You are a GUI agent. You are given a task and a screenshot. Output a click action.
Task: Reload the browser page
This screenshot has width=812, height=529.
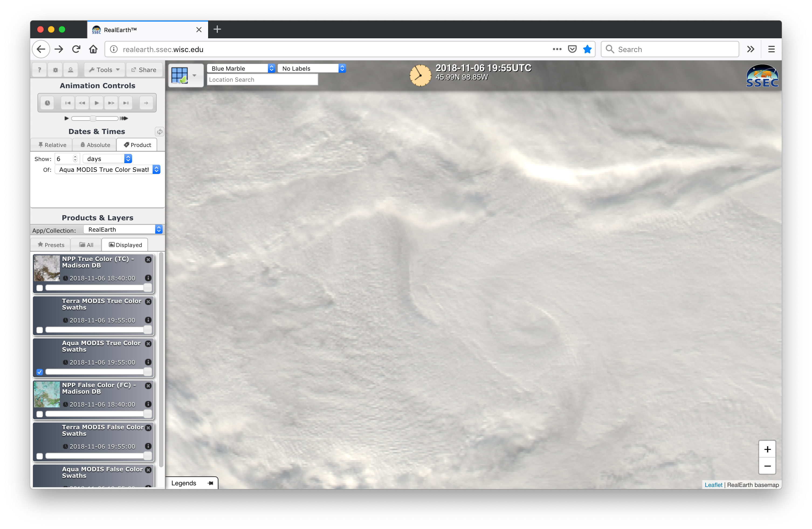(76, 49)
